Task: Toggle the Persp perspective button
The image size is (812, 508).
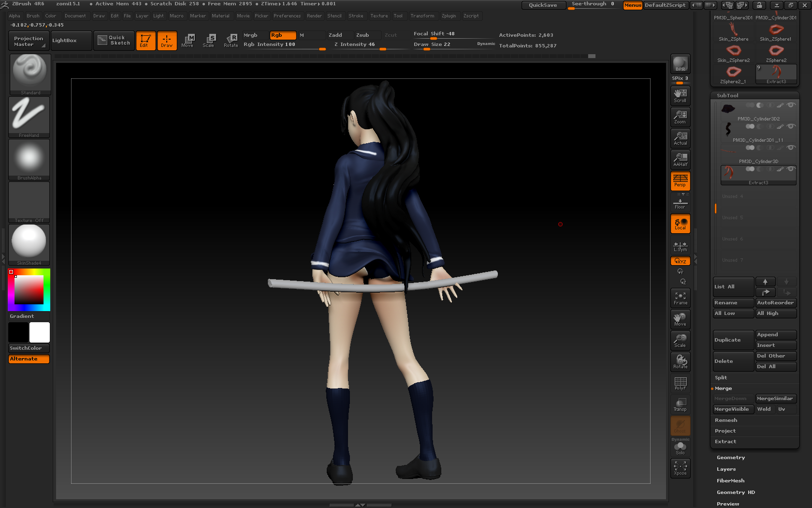Action: pos(680,180)
